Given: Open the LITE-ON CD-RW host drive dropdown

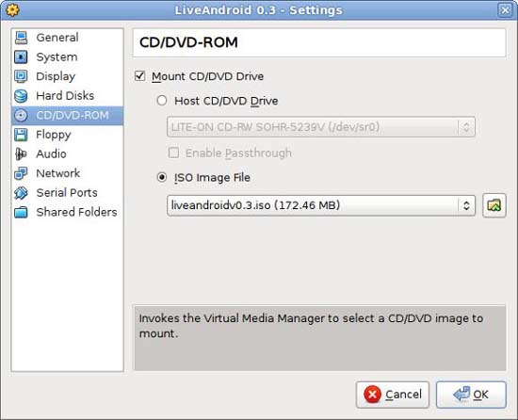Looking at the screenshot, I should click(x=321, y=127).
